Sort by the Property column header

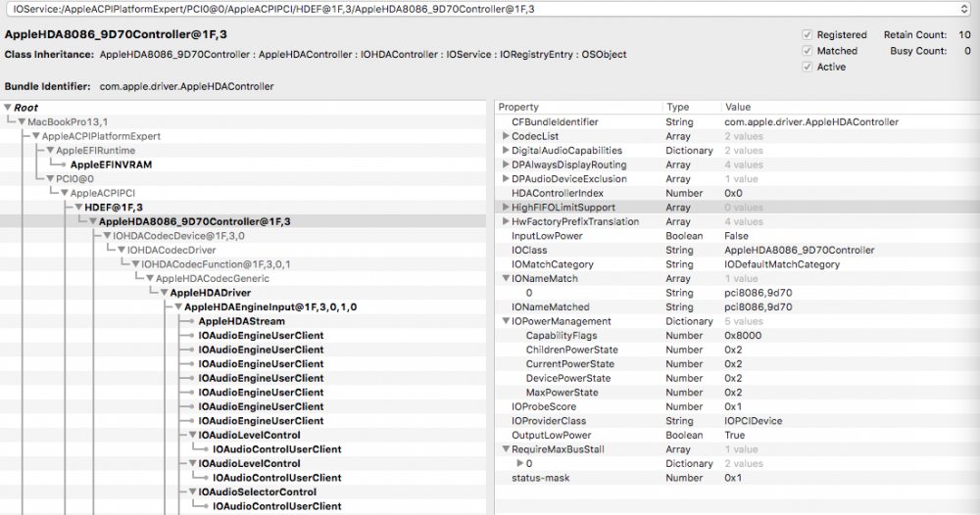[578, 108]
